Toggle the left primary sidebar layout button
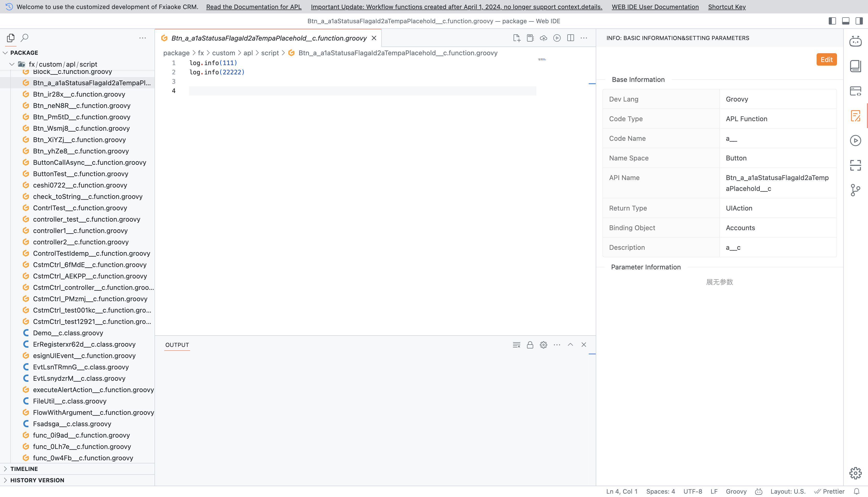This screenshot has height=497, width=868. tap(832, 21)
